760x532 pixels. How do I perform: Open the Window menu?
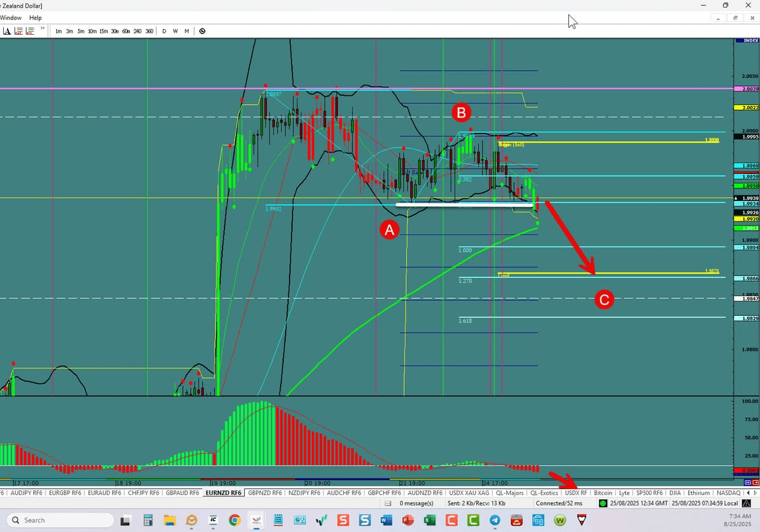click(11, 18)
